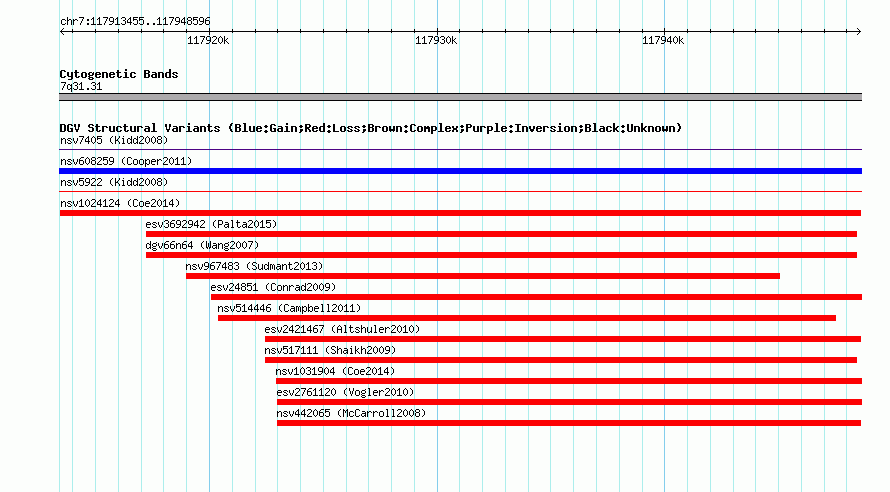
Task: Click the chr7:117913455..117948596 coordinate label
Action: (x=135, y=22)
